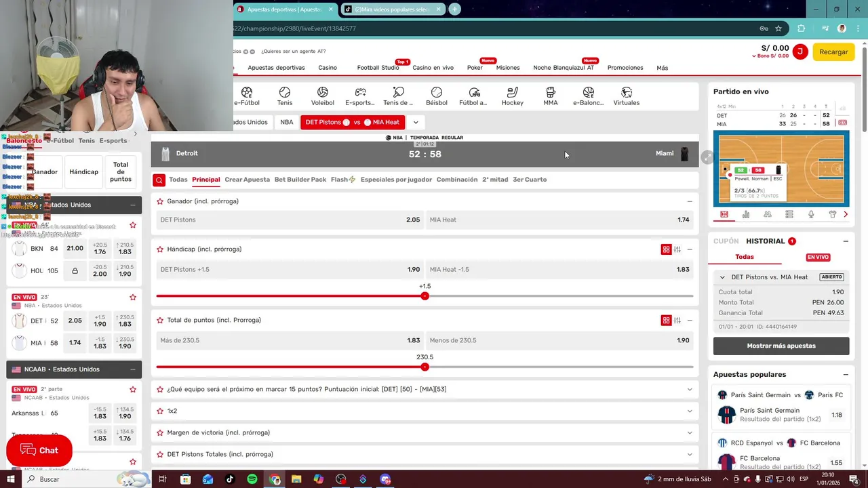
Task: Select París Saint Germain 1.18 popular bet
Action: tap(781, 415)
